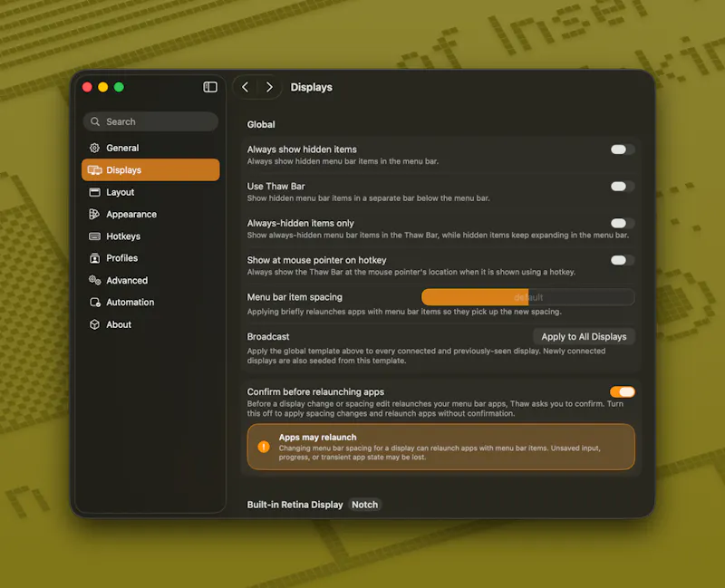Open Hotkeys settings
The image size is (725, 588).
click(150, 236)
